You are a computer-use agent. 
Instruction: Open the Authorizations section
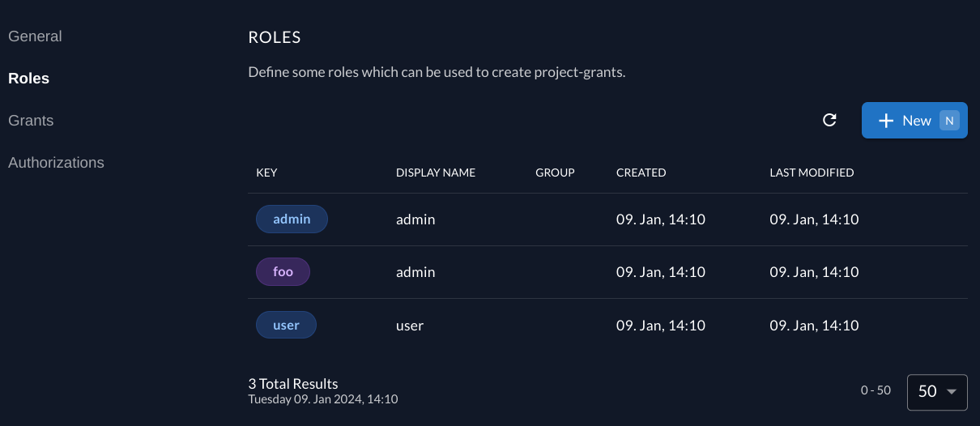coord(56,163)
